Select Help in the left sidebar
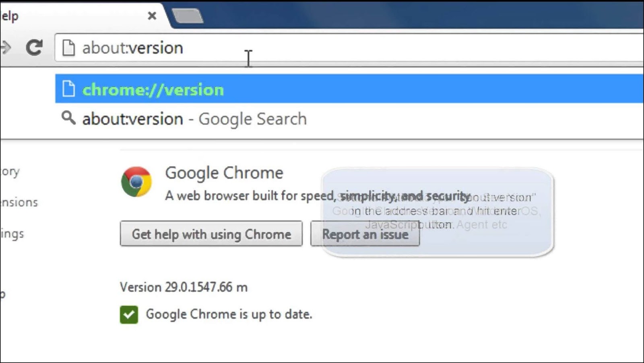The width and height of the screenshot is (644, 363). point(3,294)
